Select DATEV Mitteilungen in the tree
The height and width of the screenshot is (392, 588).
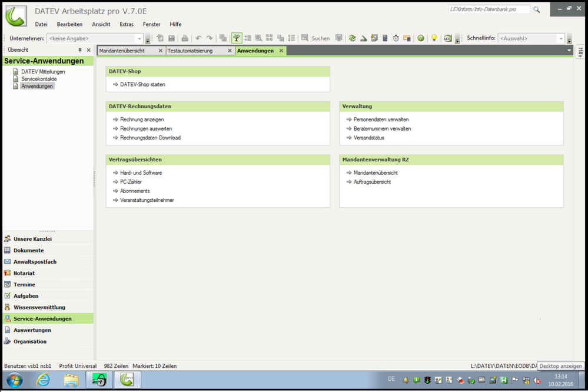pos(43,72)
